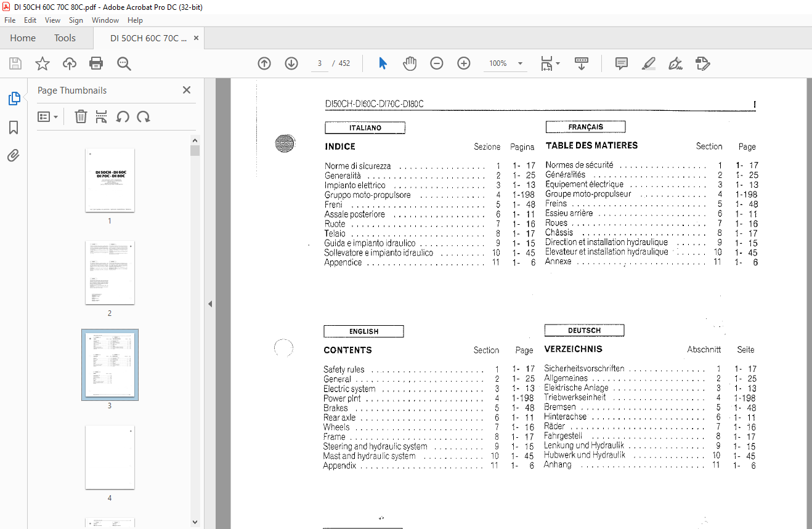The image size is (812, 529).
Task: Click the scrolling mode keyboard icon
Action: pos(582,63)
